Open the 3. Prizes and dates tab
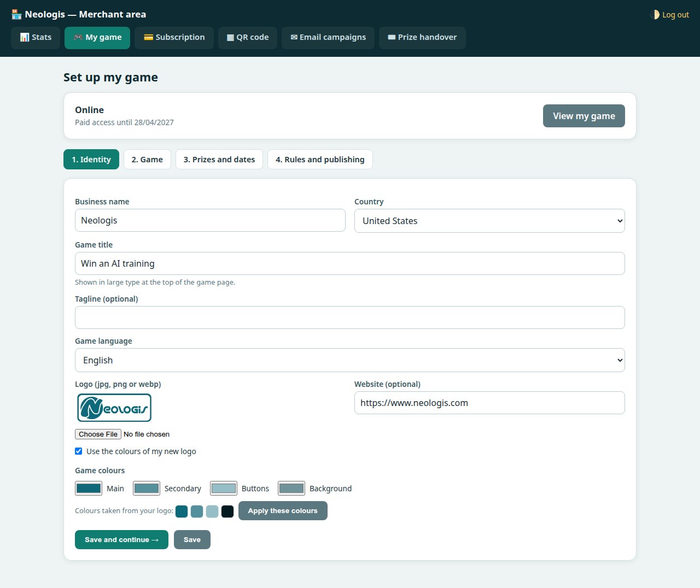Viewport: 700px width, 588px height. click(219, 160)
